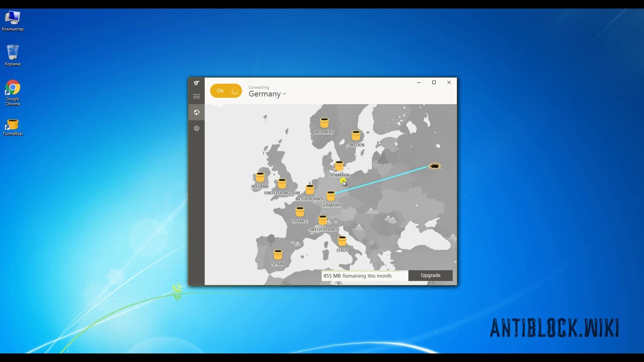Launch Google Chrome desktop shortcut
Screen dimensions: 644x362
pos(13,93)
